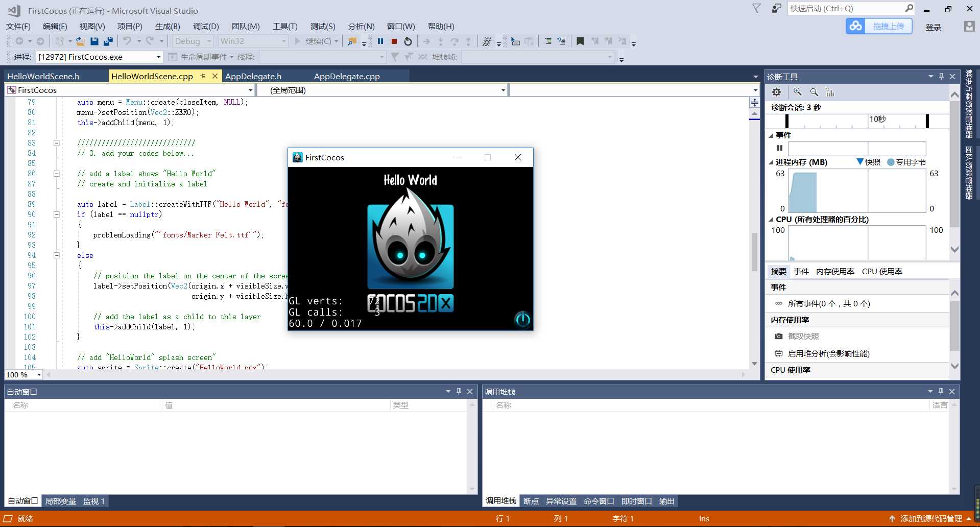Undo the last action
The image size is (980, 527).
(127, 41)
